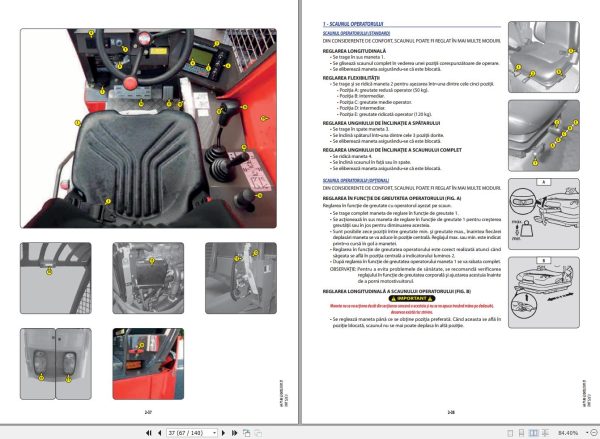Click the grey engine compartment photo
600x439 pixels.
(148, 278)
